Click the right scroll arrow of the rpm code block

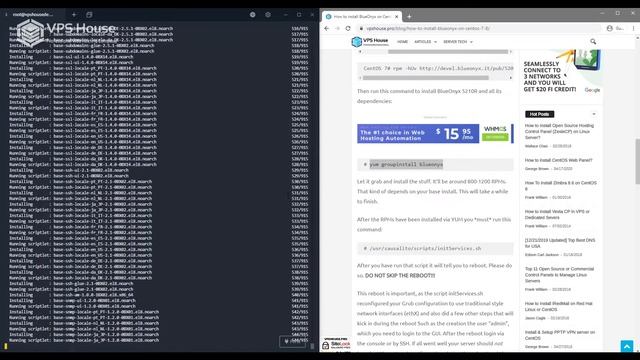click(x=511, y=78)
